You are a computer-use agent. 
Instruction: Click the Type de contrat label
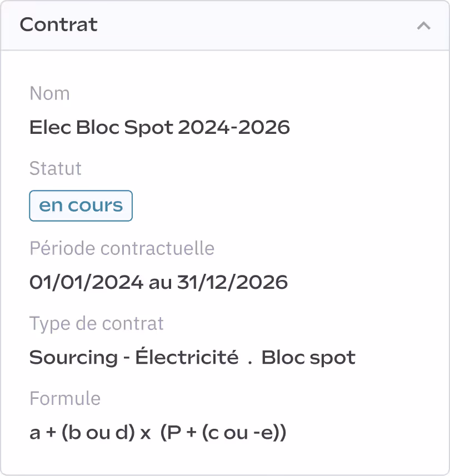[97, 324]
